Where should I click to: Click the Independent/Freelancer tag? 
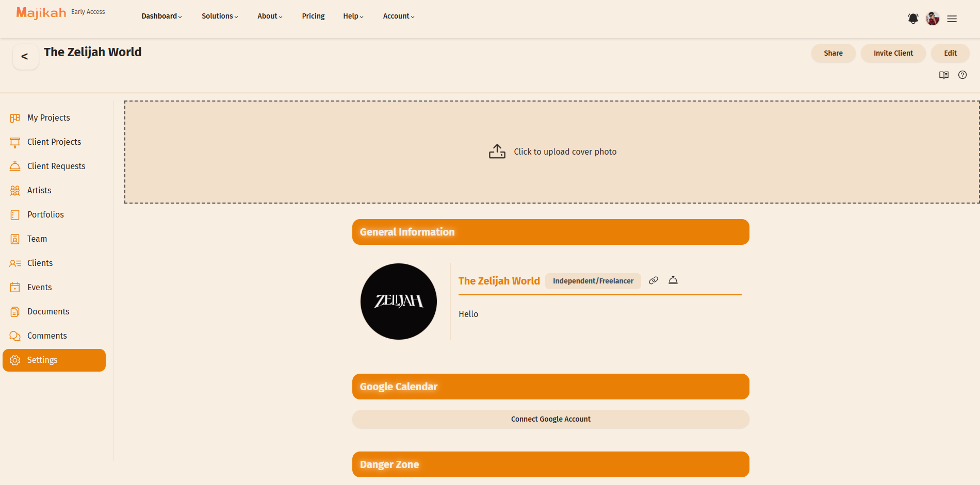click(593, 281)
